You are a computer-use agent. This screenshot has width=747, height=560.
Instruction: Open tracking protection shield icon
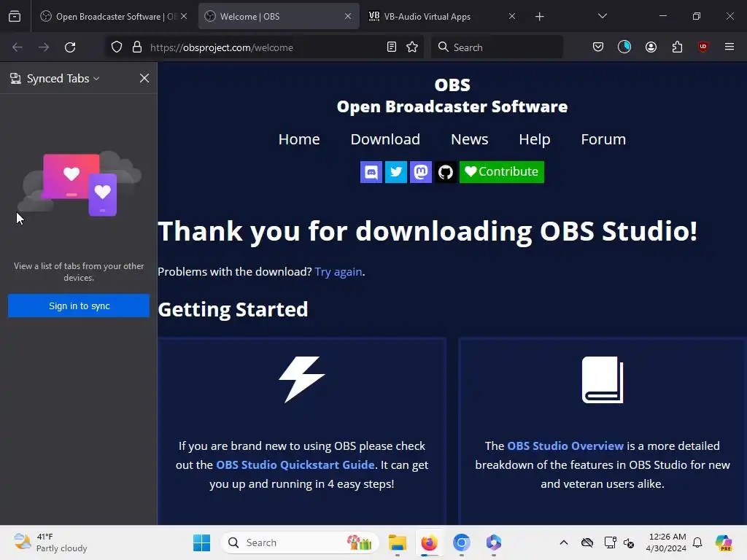coord(117,47)
